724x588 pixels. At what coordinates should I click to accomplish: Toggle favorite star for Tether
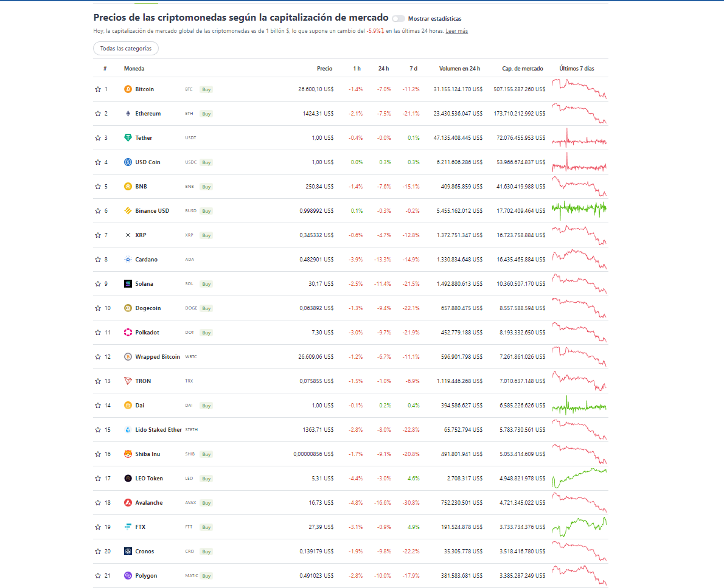(x=98, y=137)
